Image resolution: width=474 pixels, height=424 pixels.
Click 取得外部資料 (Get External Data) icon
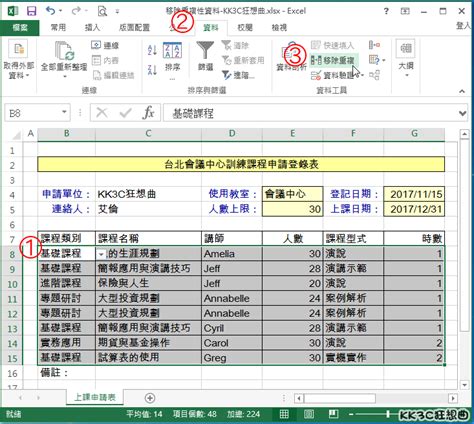pyautogui.click(x=19, y=49)
